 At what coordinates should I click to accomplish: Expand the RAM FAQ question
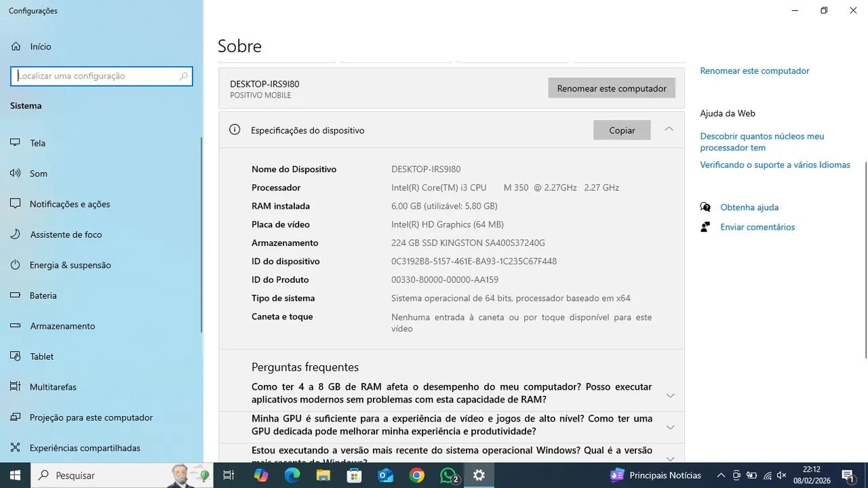670,395
